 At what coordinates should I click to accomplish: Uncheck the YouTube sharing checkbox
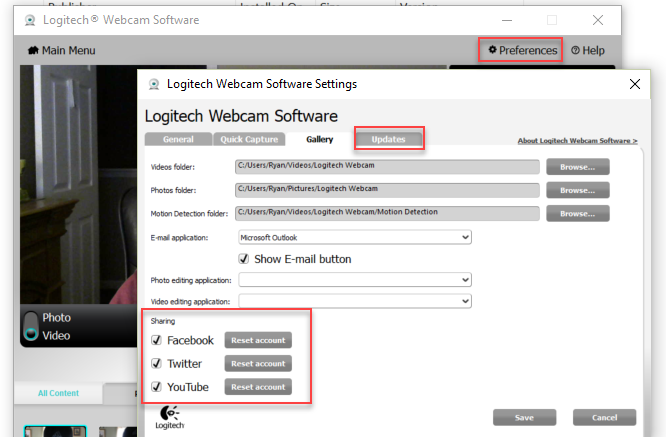coord(156,387)
